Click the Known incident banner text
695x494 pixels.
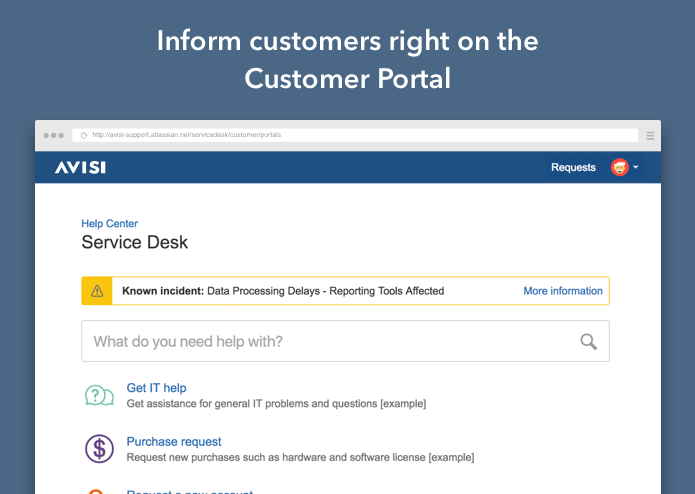pos(283,291)
